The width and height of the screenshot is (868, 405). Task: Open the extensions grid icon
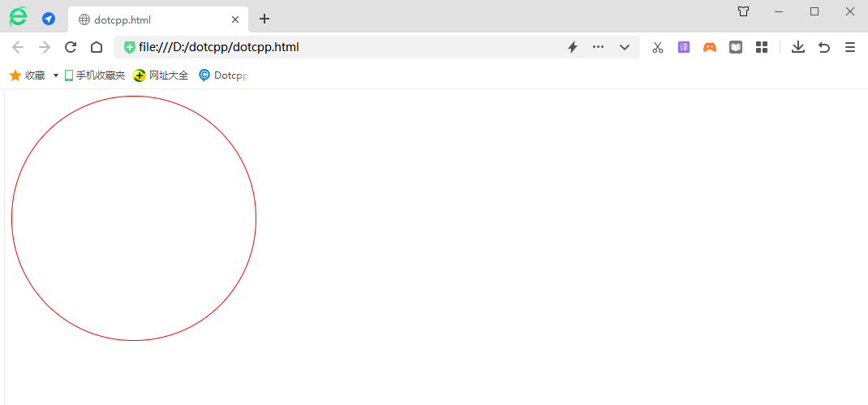(x=761, y=47)
